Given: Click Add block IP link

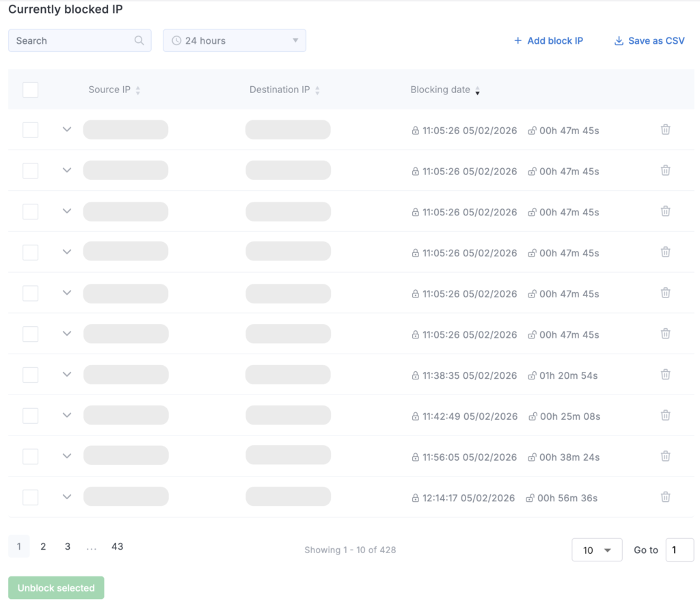Looking at the screenshot, I should 548,40.
